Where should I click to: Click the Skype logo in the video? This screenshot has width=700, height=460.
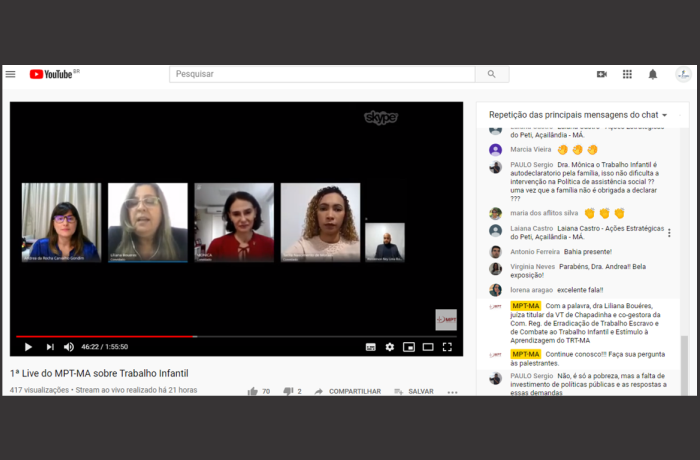(381, 117)
